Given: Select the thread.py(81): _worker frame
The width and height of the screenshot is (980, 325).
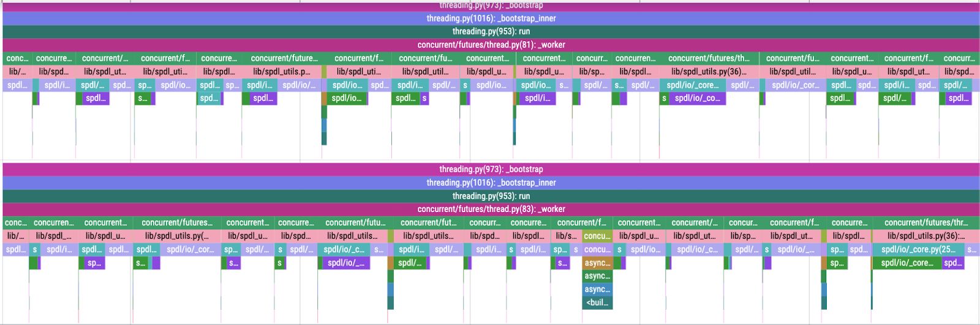Looking at the screenshot, I should (x=491, y=45).
